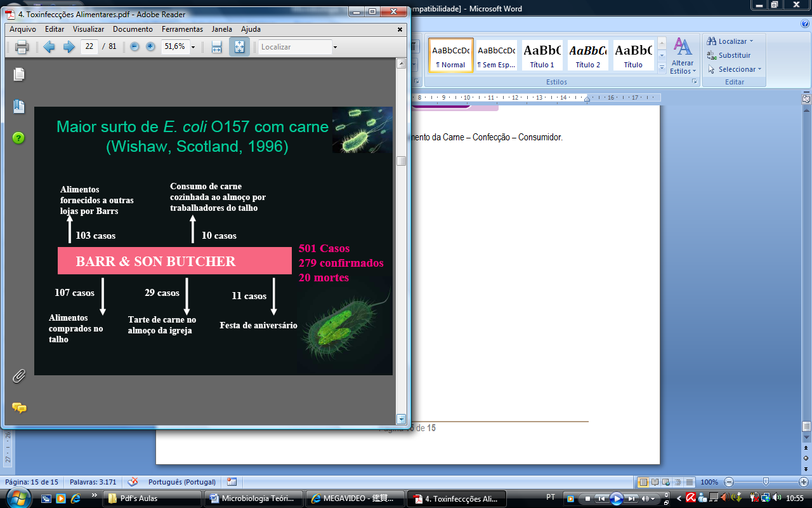Open the Comments panel icon
812x508 pixels.
(x=19, y=408)
